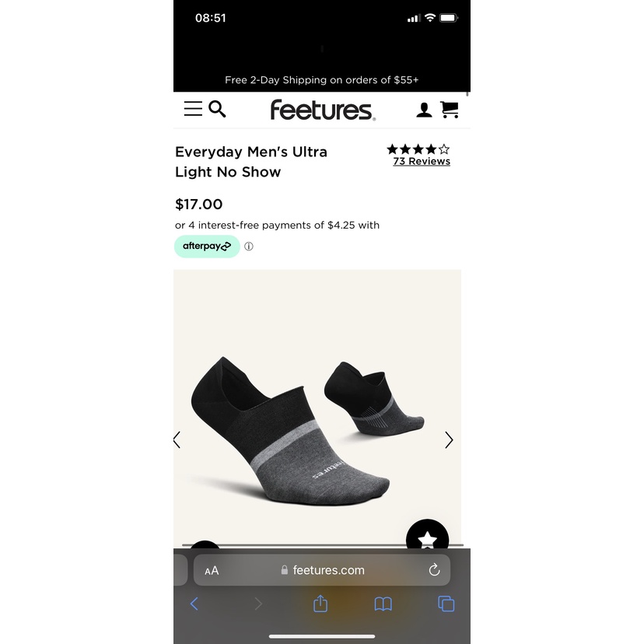Show previous product image with left chevron
Screen dimensions: 644x644
point(177,440)
